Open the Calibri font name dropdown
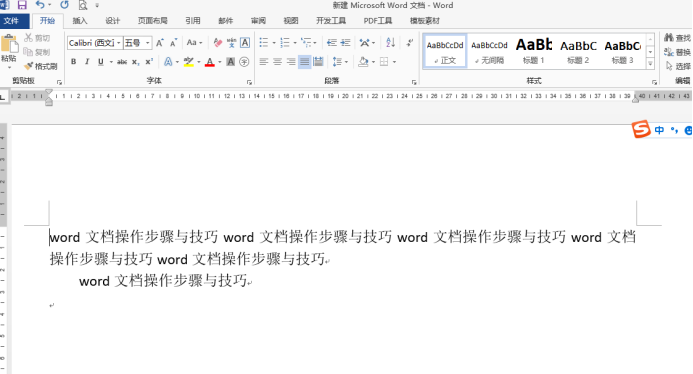693x374 pixels. (118, 43)
